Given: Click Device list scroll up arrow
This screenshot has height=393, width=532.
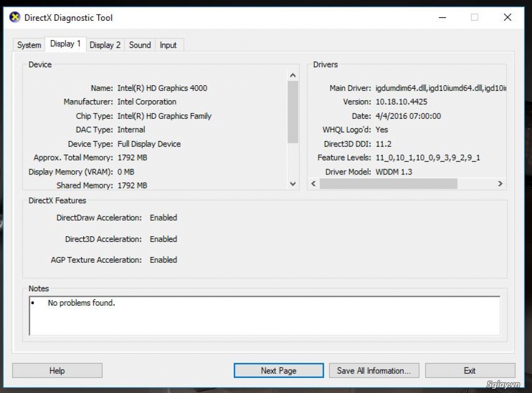Looking at the screenshot, I should tap(293, 75).
